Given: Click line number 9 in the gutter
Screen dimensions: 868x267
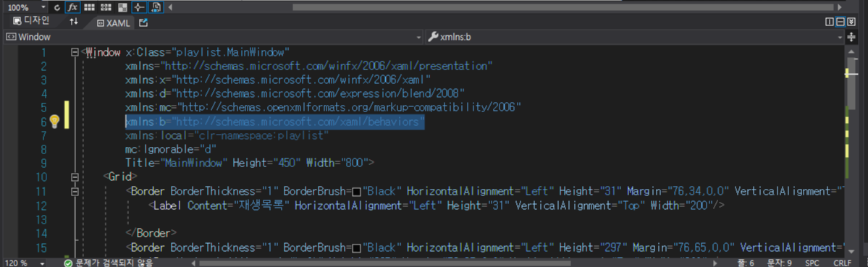Looking at the screenshot, I should click(x=43, y=164).
